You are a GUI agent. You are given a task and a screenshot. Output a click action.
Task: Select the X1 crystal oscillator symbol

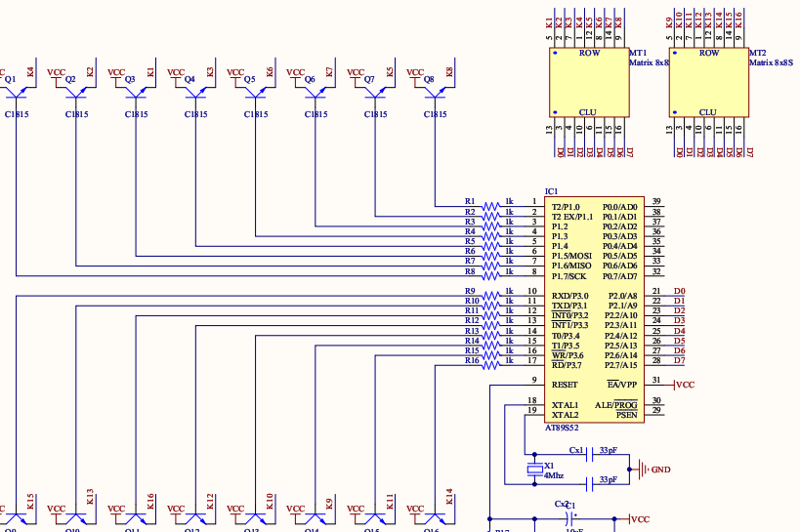pyautogui.click(x=534, y=470)
